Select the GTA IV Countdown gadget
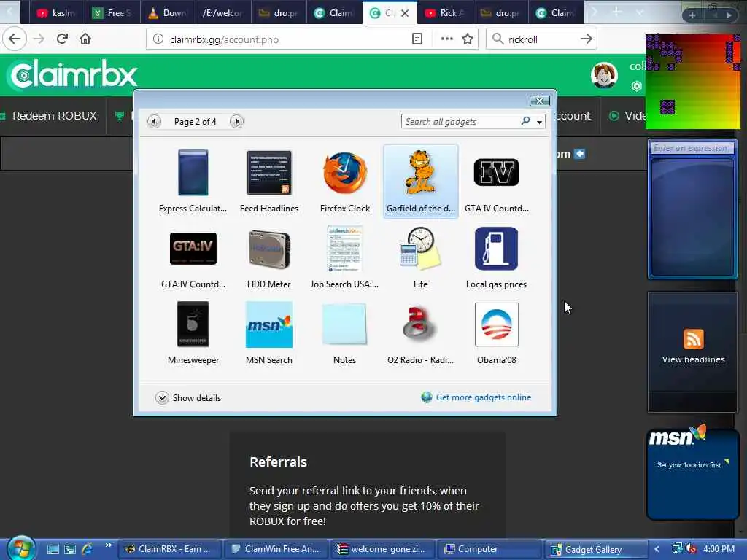Viewport: 747px width, 560px height. coord(496,181)
